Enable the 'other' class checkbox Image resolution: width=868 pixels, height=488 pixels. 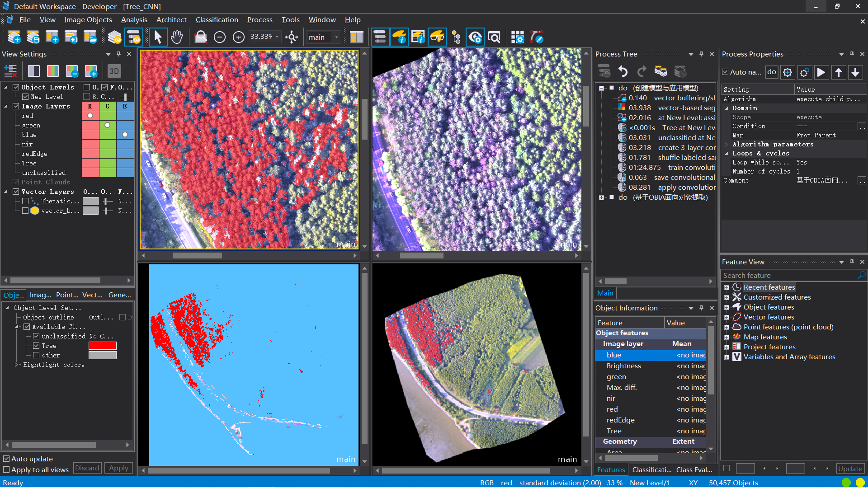pos(36,355)
